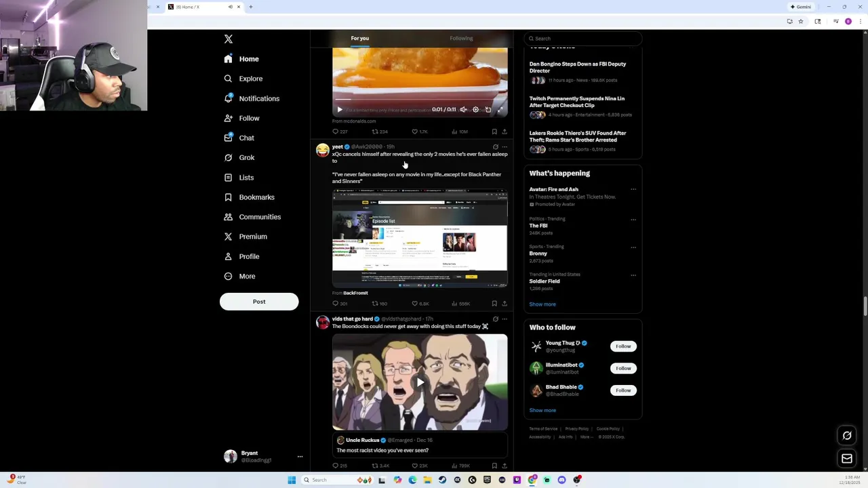Open more options for Soldier Field trend
This screenshot has width=868, height=488.
coord(633,275)
